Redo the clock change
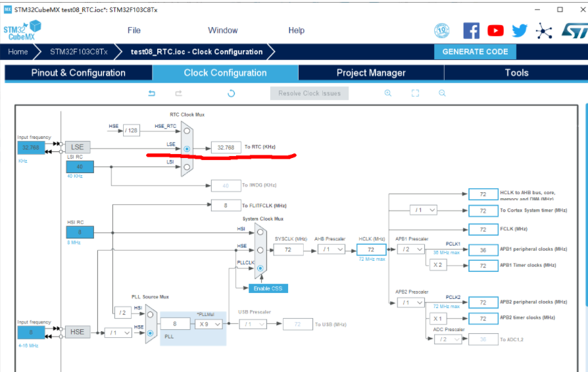The height and width of the screenshot is (372, 588). (x=178, y=93)
